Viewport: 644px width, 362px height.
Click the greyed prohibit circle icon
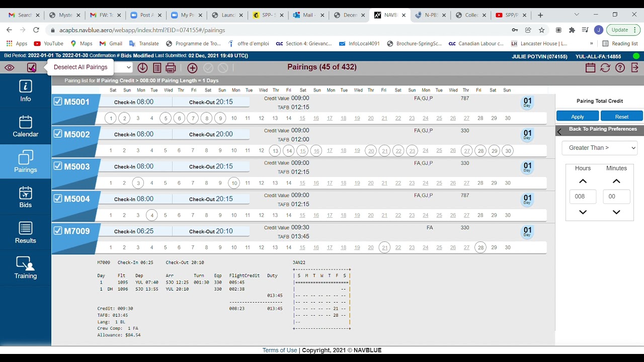[x=223, y=67]
